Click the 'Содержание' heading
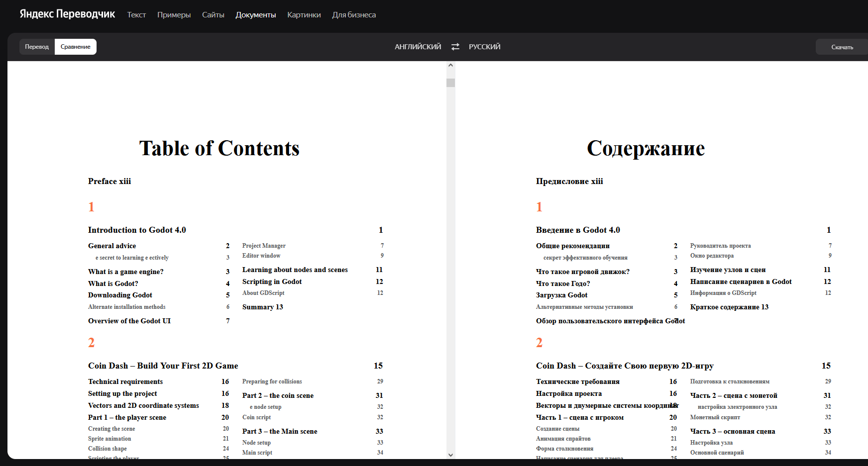 tap(646, 148)
